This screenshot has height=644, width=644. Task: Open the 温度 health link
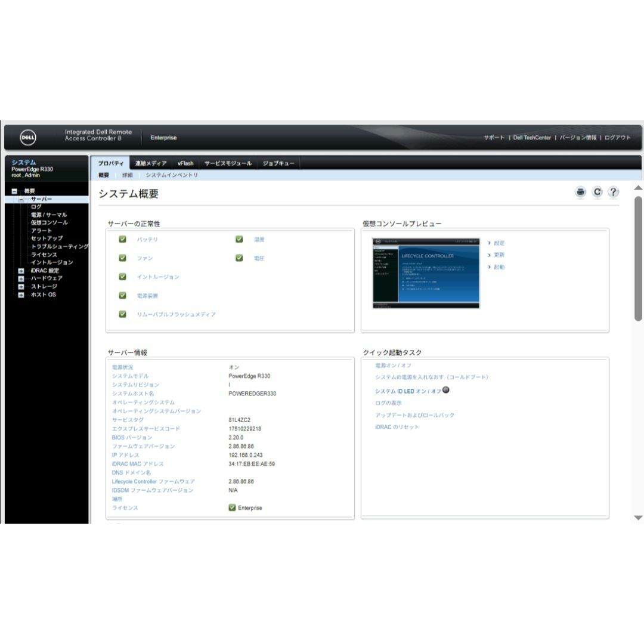coord(259,240)
